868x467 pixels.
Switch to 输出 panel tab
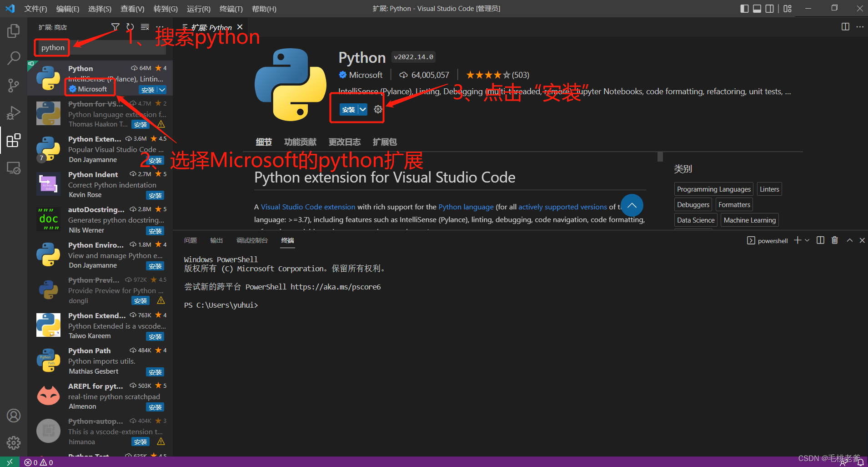pyautogui.click(x=216, y=240)
